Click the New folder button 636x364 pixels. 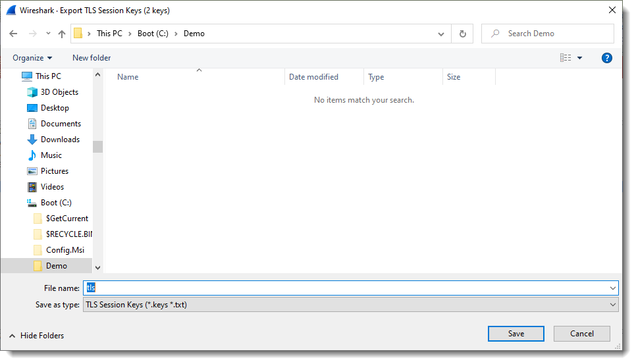click(x=92, y=58)
